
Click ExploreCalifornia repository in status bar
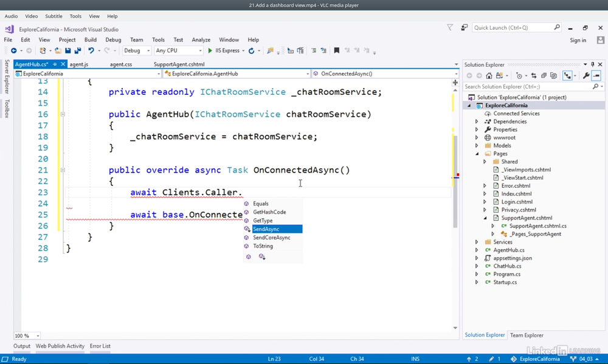pos(535,359)
